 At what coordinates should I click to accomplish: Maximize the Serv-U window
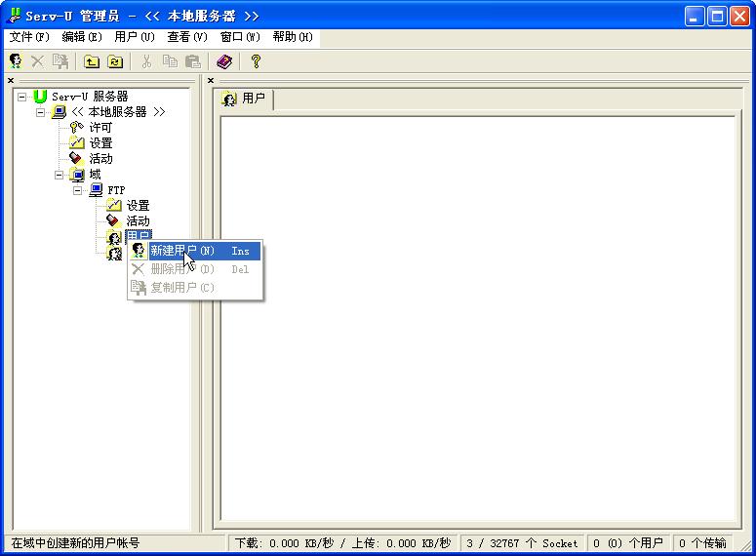point(717,17)
